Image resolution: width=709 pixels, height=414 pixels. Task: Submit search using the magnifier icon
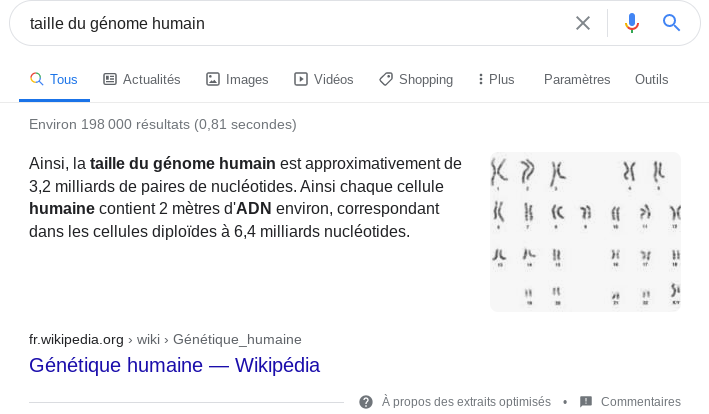tap(671, 22)
